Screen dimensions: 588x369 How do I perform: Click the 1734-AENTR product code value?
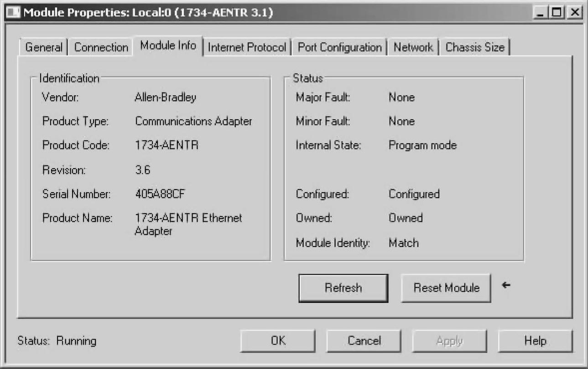tap(167, 146)
